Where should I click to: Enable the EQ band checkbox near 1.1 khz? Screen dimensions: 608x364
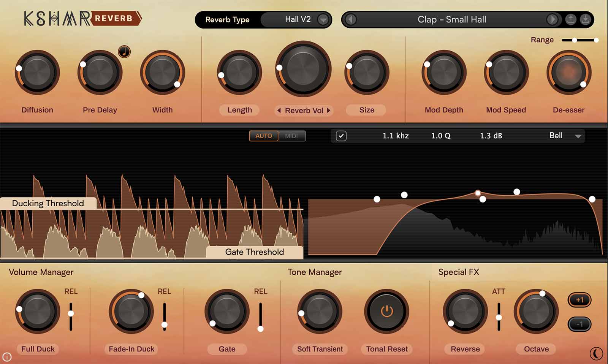[341, 136]
